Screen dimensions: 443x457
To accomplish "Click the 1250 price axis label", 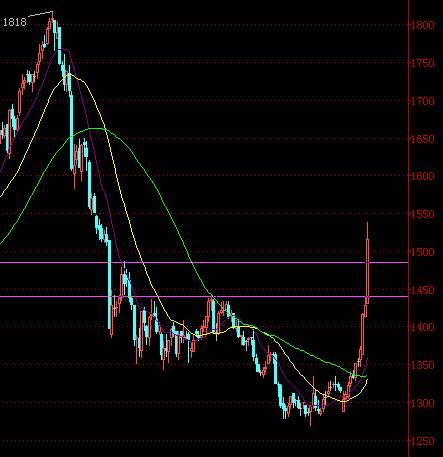I will click(x=423, y=441).
